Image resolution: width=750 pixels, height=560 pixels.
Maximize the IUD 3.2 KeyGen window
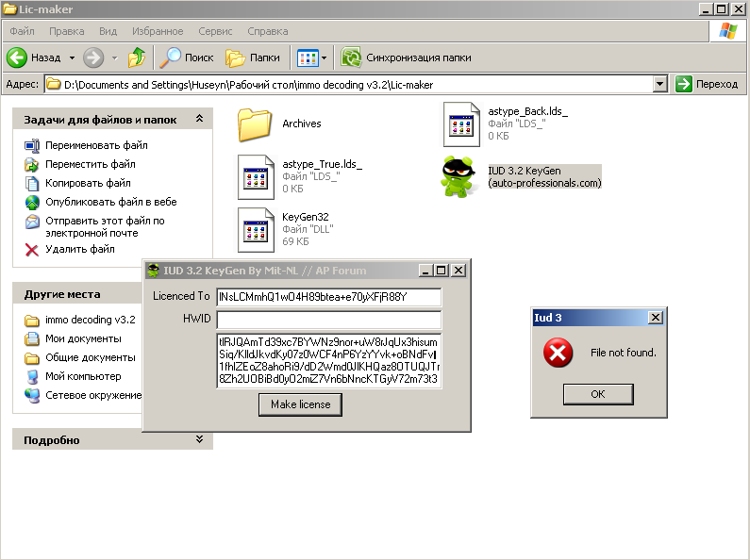coord(441,271)
